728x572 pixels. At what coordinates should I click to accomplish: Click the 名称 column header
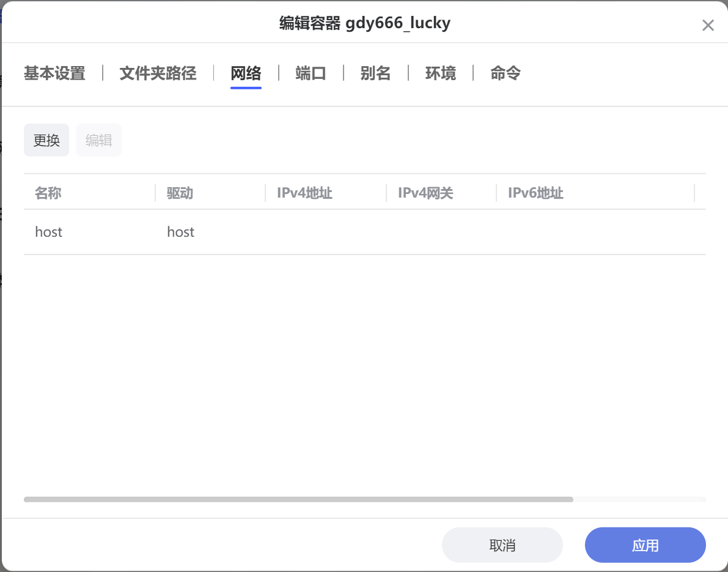[48, 193]
